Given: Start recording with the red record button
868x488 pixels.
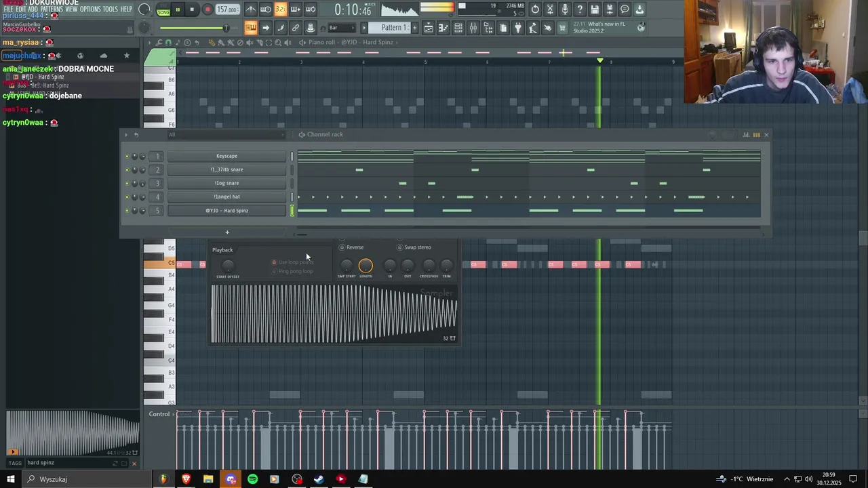Looking at the screenshot, I should pos(208,9).
